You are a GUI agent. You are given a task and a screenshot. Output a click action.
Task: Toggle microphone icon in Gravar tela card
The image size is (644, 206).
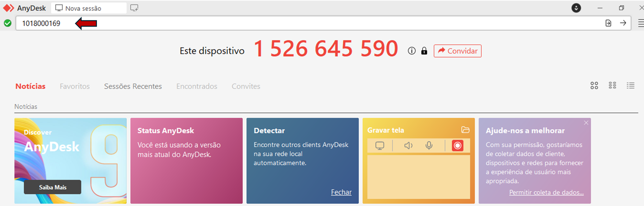click(x=429, y=145)
